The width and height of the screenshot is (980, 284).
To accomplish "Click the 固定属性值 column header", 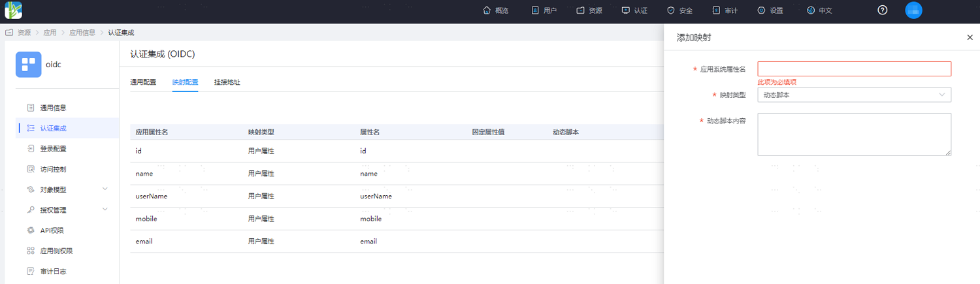I will click(489, 132).
